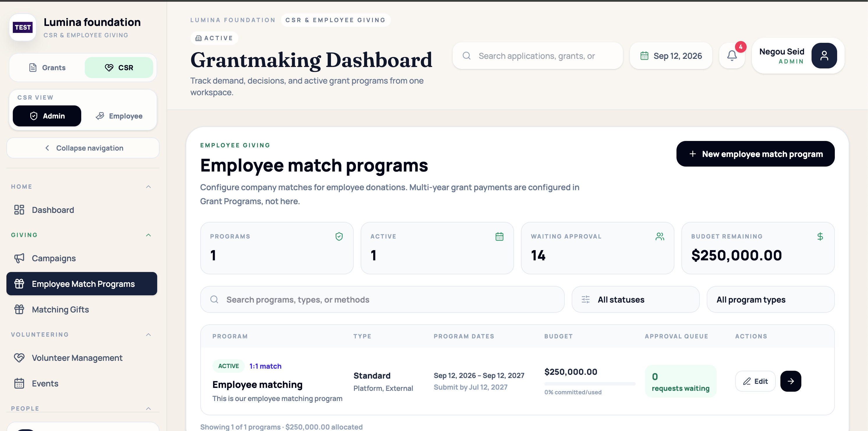Collapse the GIVING section chevron
Screen dimensions: 868x431
148,235
